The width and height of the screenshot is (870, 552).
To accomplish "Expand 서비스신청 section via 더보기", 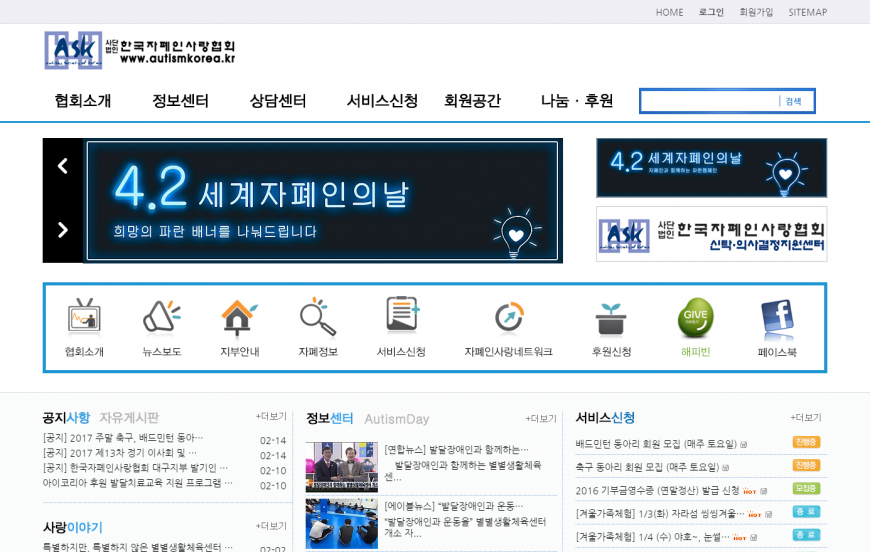I will 805,417.
